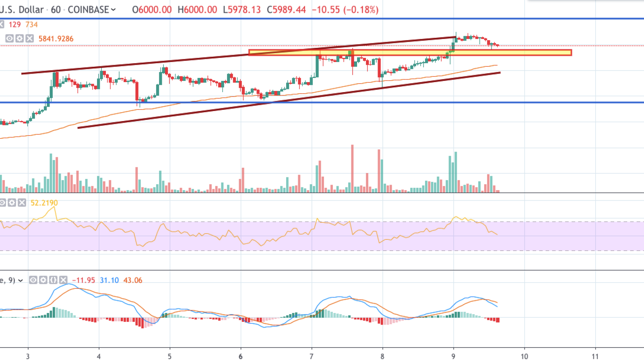Click date label 4 on time axis
This screenshot has width=644, height=362.
pyautogui.click(x=99, y=356)
